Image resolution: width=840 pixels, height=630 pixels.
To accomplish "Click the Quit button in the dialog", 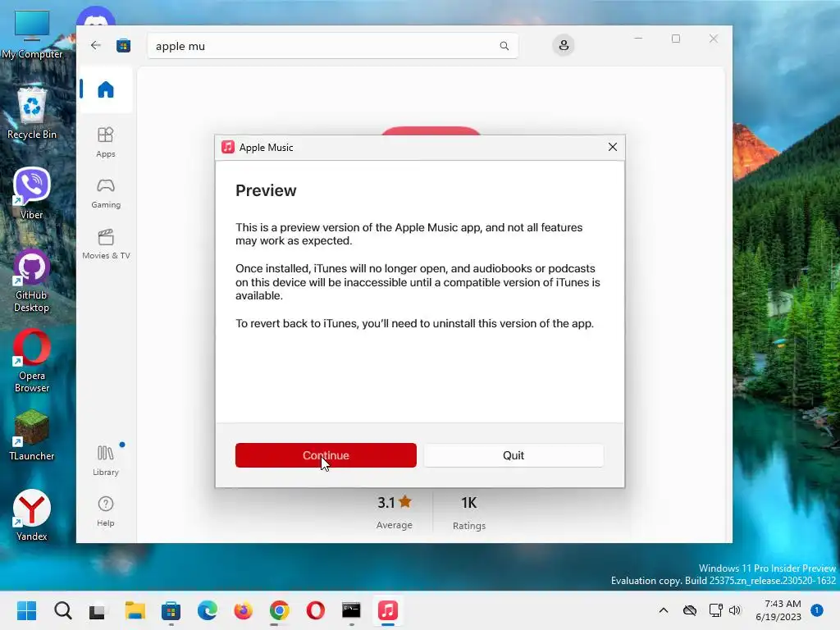I will coord(514,455).
